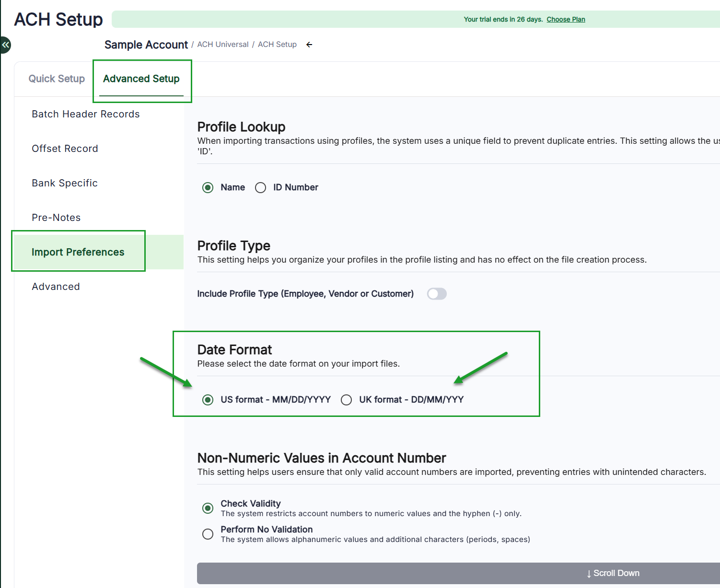Go to Offset Record settings
This screenshot has height=588, width=720.
65,149
